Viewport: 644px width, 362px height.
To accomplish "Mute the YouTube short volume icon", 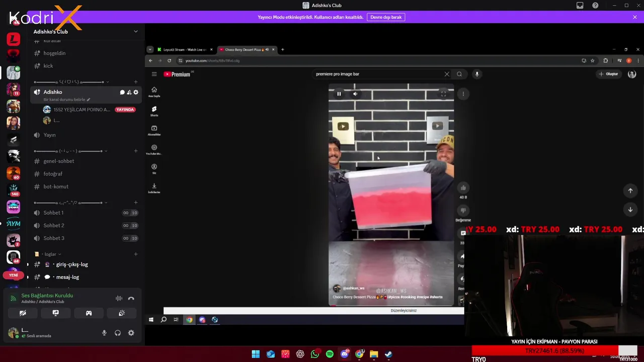I will click(355, 94).
